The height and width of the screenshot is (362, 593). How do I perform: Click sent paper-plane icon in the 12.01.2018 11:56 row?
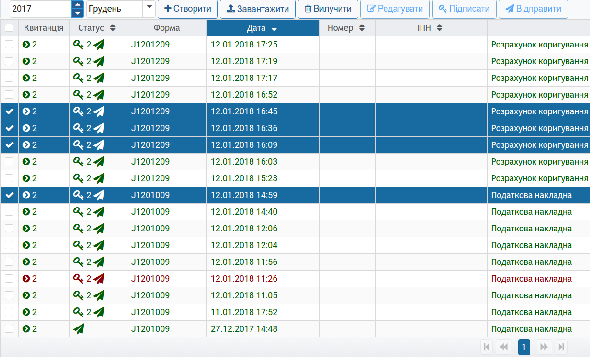click(99, 262)
